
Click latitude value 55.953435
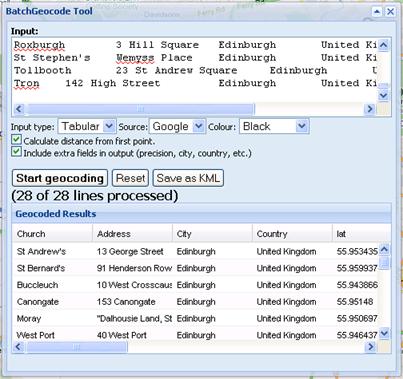[x=357, y=252]
